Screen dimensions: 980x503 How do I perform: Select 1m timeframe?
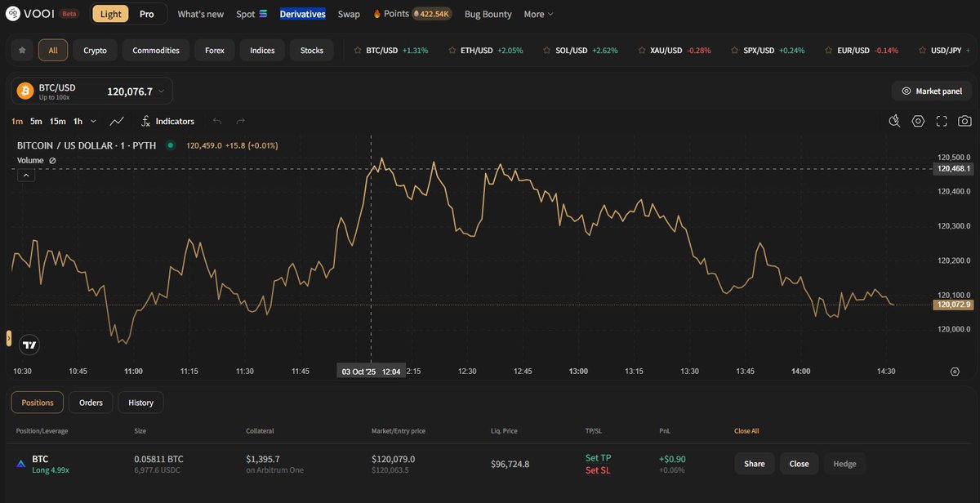(x=17, y=121)
